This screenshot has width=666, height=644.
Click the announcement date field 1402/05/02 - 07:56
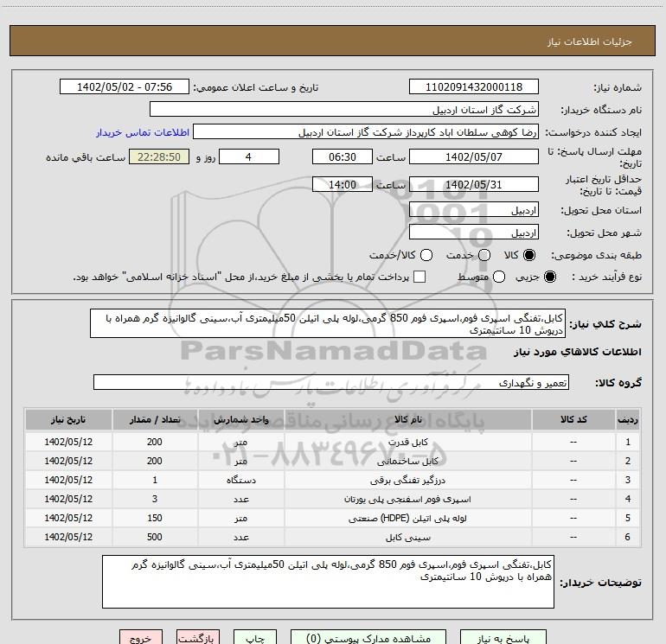(125, 87)
